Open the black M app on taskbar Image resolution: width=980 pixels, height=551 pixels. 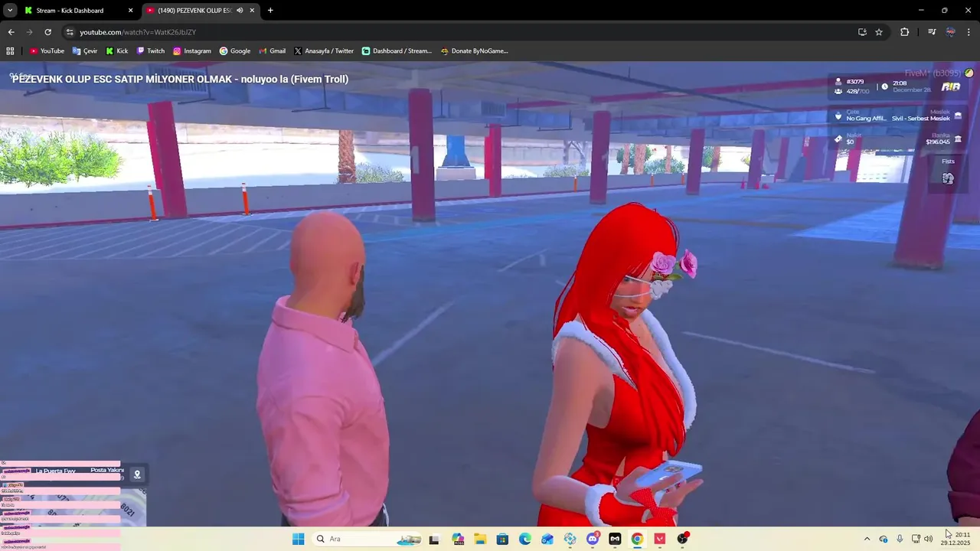pos(615,539)
